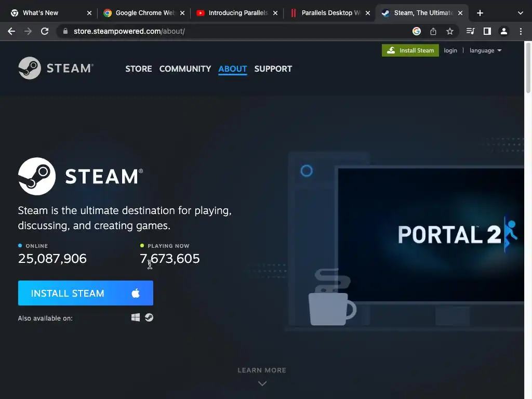Toggle the Chrome side panel icon
The height and width of the screenshot is (399, 532).
tap(487, 31)
